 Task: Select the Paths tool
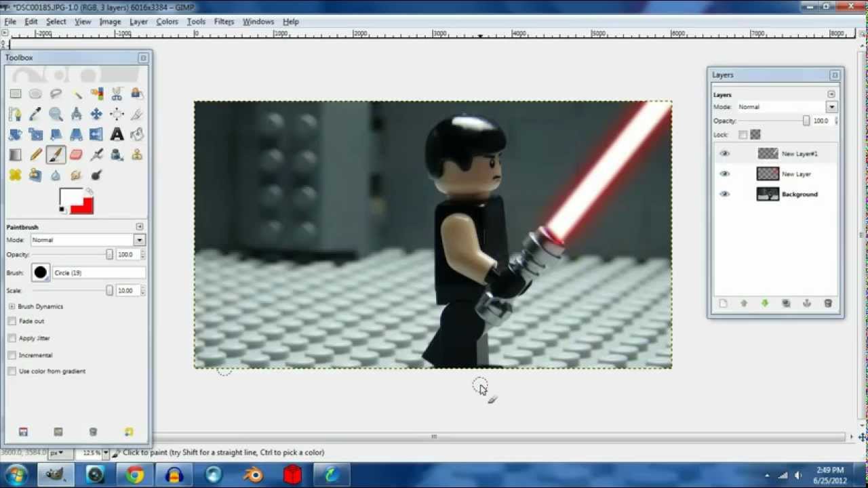(15, 114)
